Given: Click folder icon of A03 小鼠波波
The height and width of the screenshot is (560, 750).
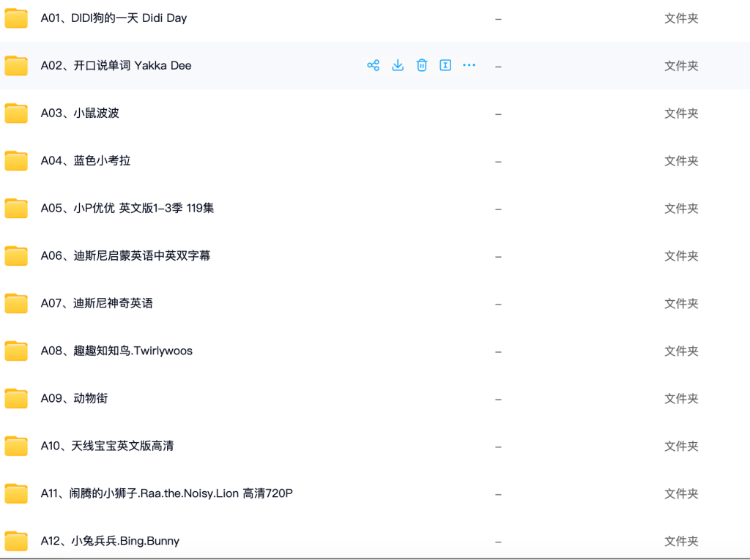Looking at the screenshot, I should coord(16,113).
